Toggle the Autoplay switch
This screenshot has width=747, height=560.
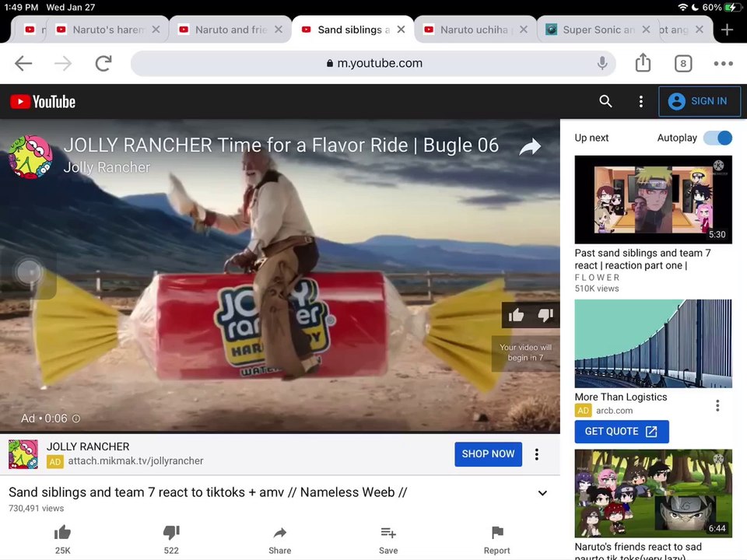click(x=718, y=138)
